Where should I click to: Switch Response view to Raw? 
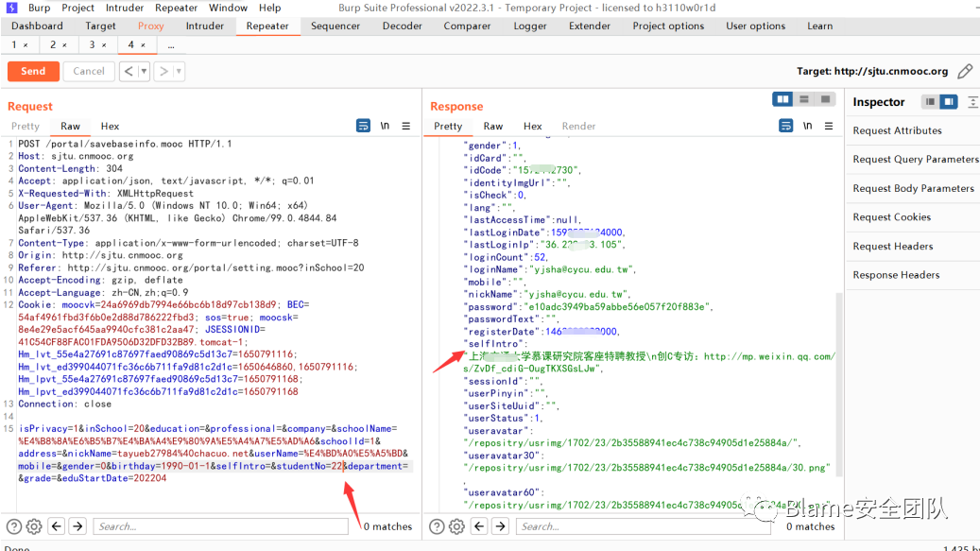(493, 127)
